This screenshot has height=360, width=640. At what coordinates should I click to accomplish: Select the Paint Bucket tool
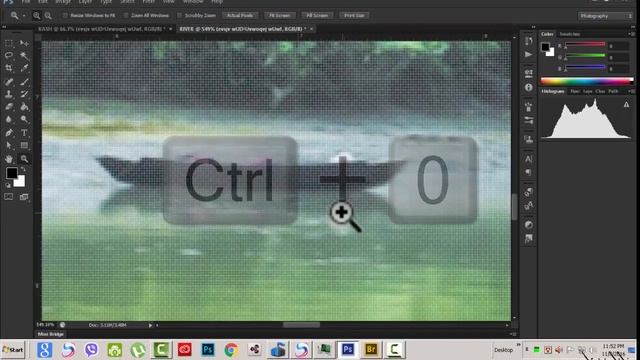click(24, 107)
